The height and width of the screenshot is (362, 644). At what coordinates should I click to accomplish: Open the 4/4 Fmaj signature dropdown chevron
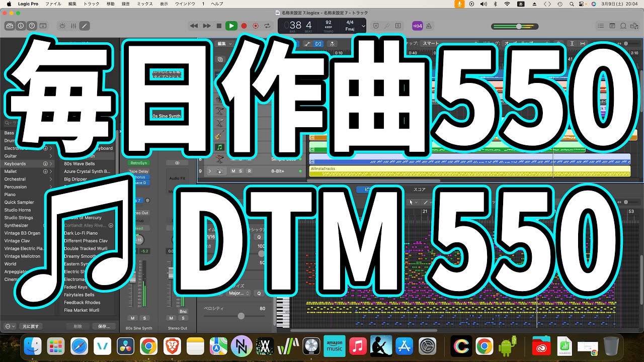364,25
